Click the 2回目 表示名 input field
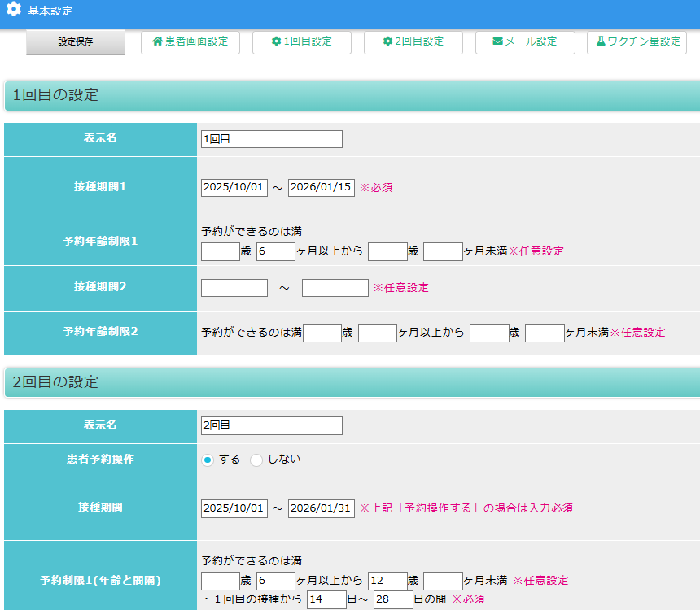The height and width of the screenshot is (610, 700). [x=272, y=425]
